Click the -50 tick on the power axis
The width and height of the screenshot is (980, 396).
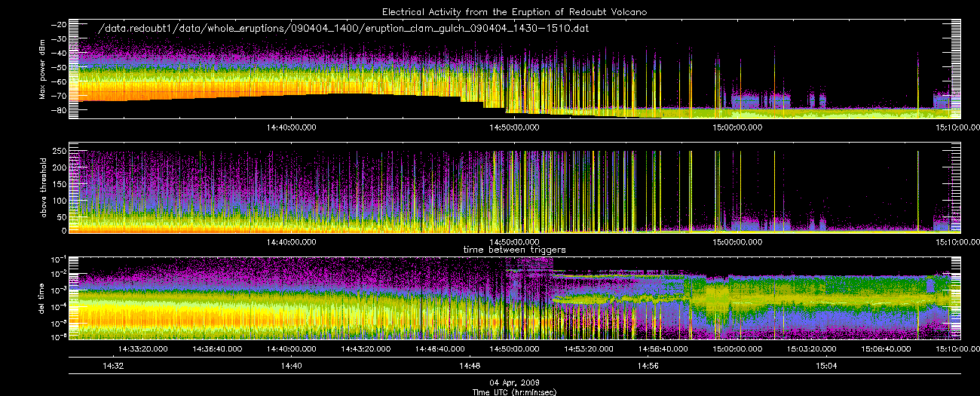point(58,67)
